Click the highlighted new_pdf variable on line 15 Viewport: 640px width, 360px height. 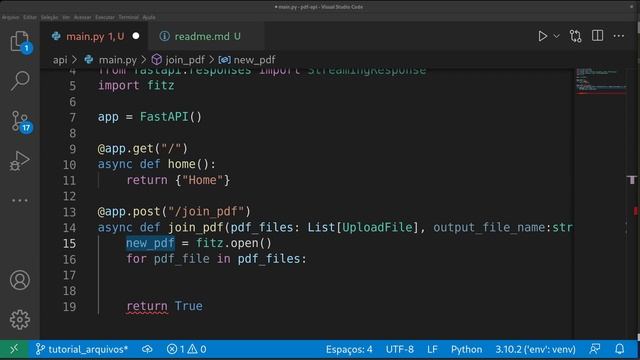[x=150, y=243]
